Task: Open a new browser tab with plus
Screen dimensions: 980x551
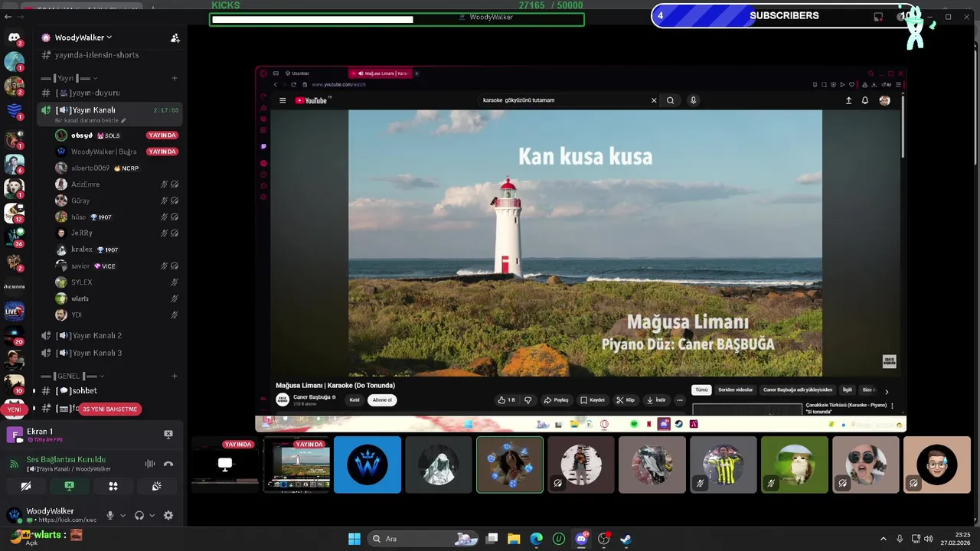Action: pyautogui.click(x=416, y=73)
